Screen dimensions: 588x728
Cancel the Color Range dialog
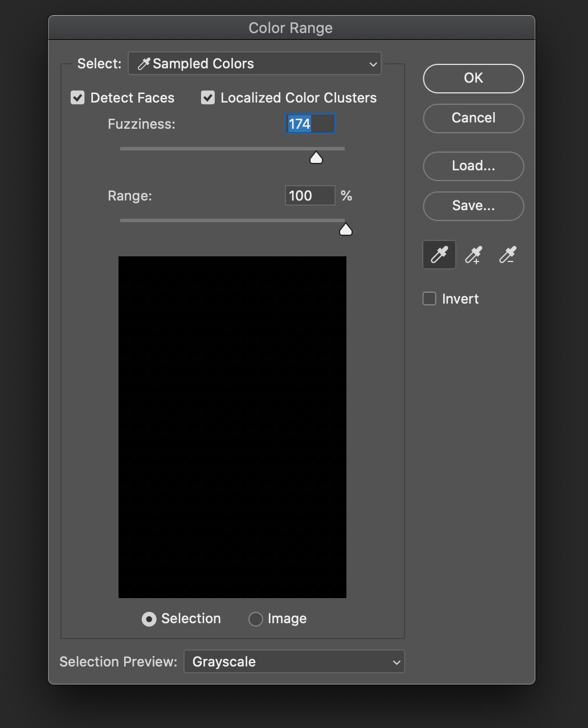click(x=473, y=118)
